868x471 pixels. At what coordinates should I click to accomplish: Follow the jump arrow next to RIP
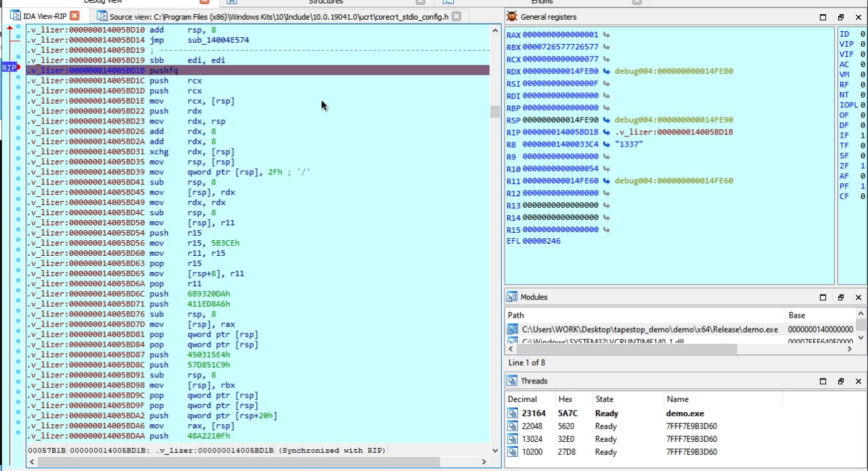(606, 132)
